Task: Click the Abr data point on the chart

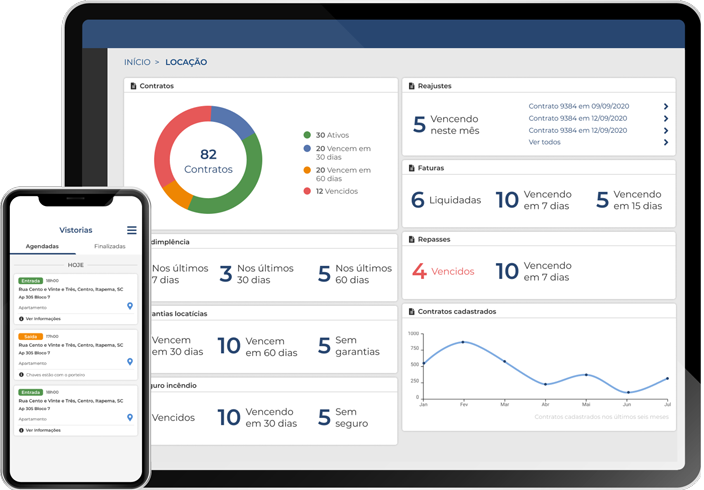Action: coord(545,384)
